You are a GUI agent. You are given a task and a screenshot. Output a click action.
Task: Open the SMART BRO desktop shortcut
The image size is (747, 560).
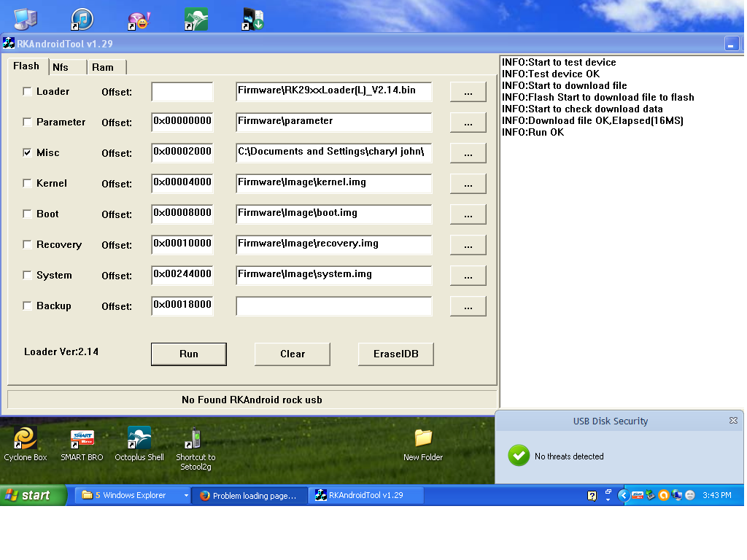click(x=82, y=439)
